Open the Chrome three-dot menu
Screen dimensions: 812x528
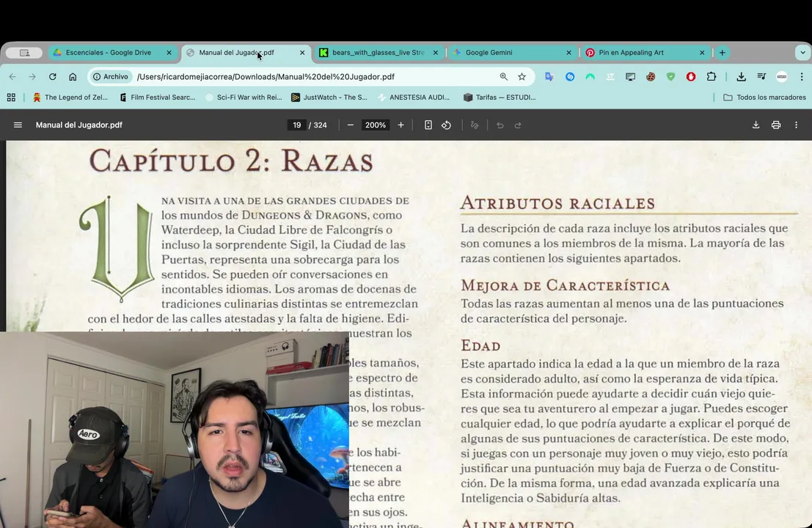click(x=802, y=76)
